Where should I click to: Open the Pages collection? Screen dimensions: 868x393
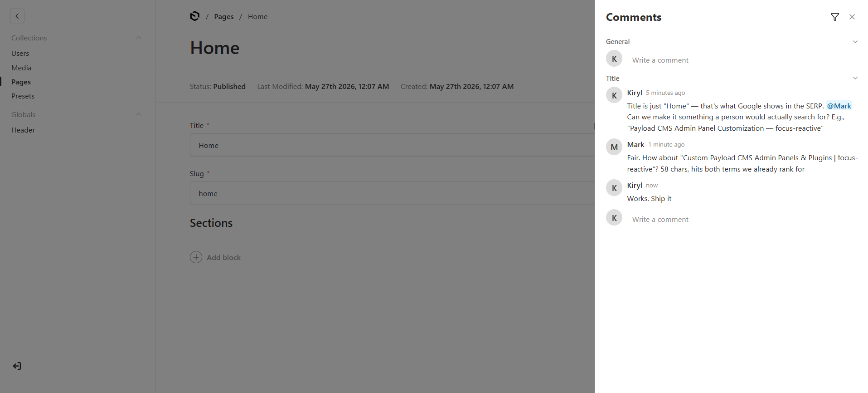coord(21,82)
